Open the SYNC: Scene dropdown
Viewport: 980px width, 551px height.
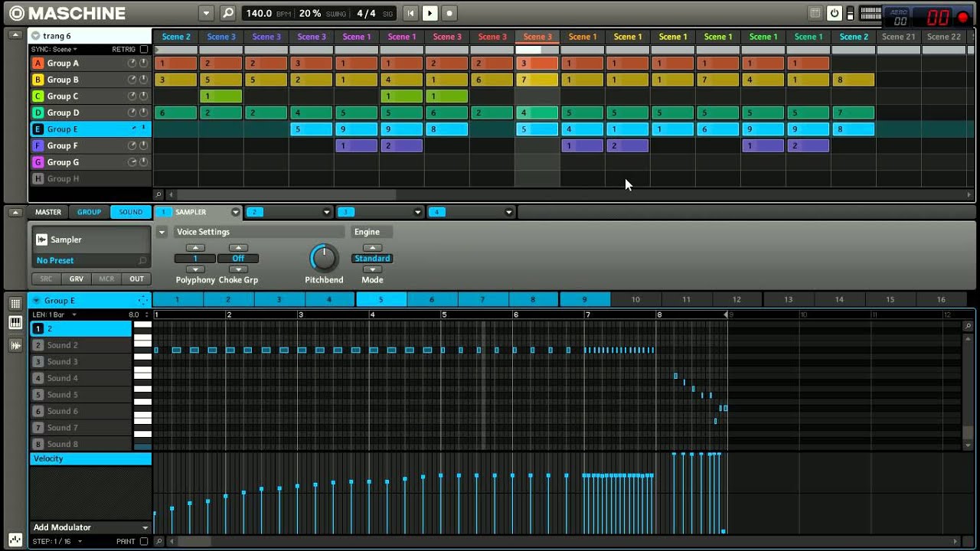click(x=54, y=49)
